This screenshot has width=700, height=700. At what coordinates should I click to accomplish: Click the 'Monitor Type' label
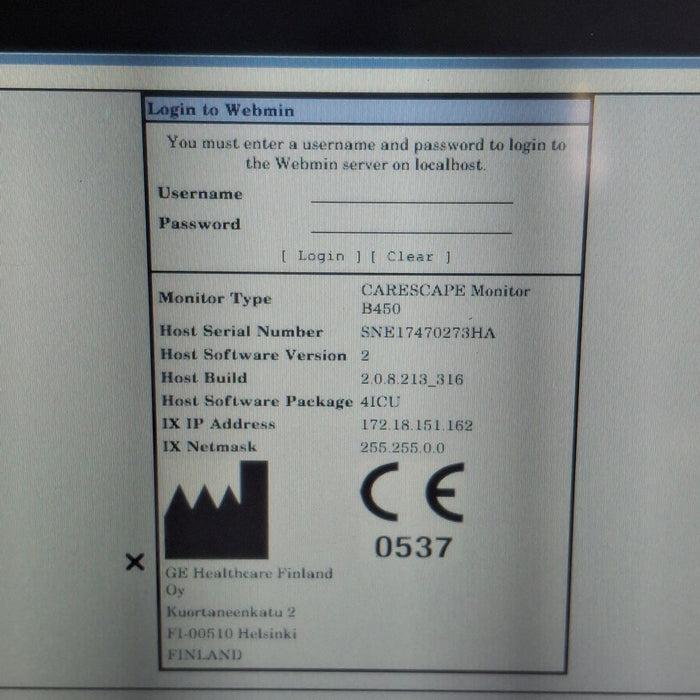[x=215, y=298]
